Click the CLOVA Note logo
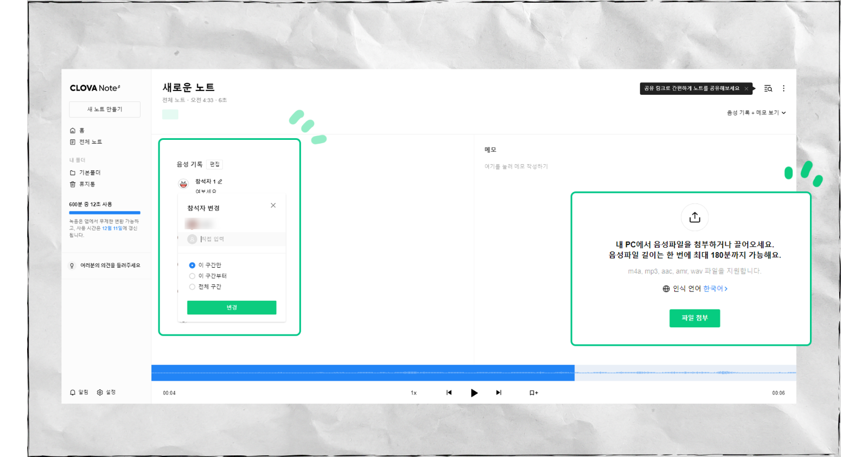Screen dimensions: 868x457 95,88
